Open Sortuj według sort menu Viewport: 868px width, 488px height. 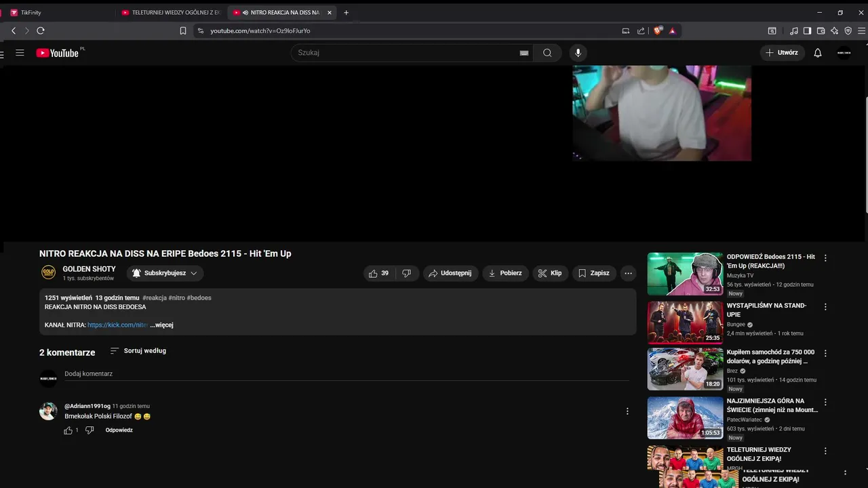[138, 351]
